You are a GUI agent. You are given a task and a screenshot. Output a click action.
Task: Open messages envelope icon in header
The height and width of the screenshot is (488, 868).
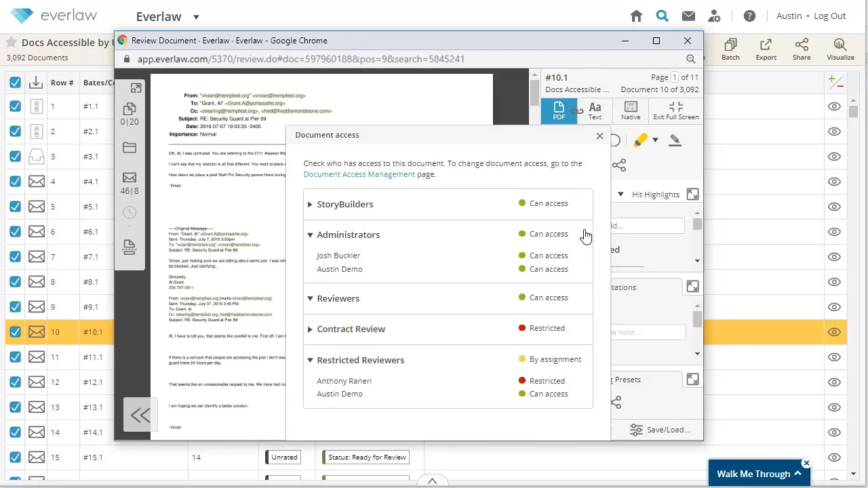(688, 16)
